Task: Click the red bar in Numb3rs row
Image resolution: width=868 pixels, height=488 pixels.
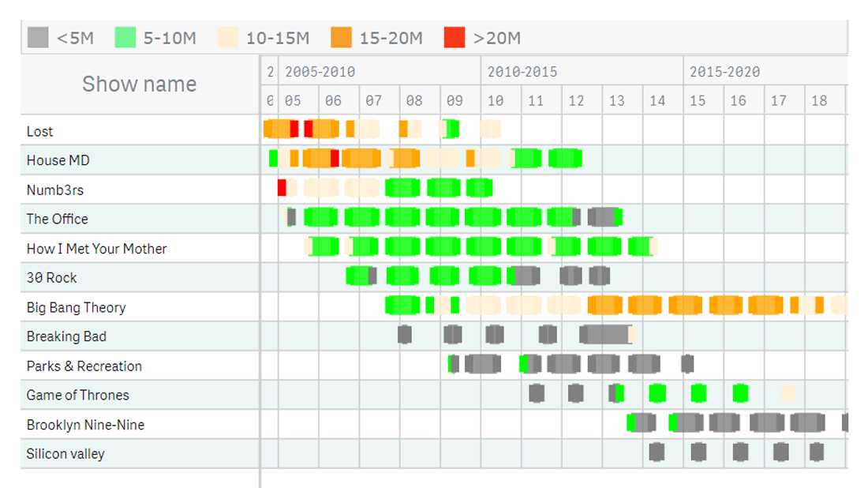Action: pos(282,188)
